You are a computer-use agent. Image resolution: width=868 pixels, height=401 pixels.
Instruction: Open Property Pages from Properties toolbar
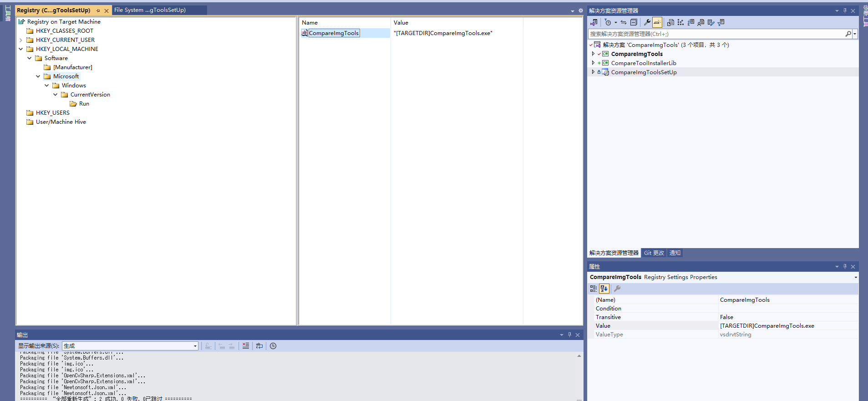617,289
